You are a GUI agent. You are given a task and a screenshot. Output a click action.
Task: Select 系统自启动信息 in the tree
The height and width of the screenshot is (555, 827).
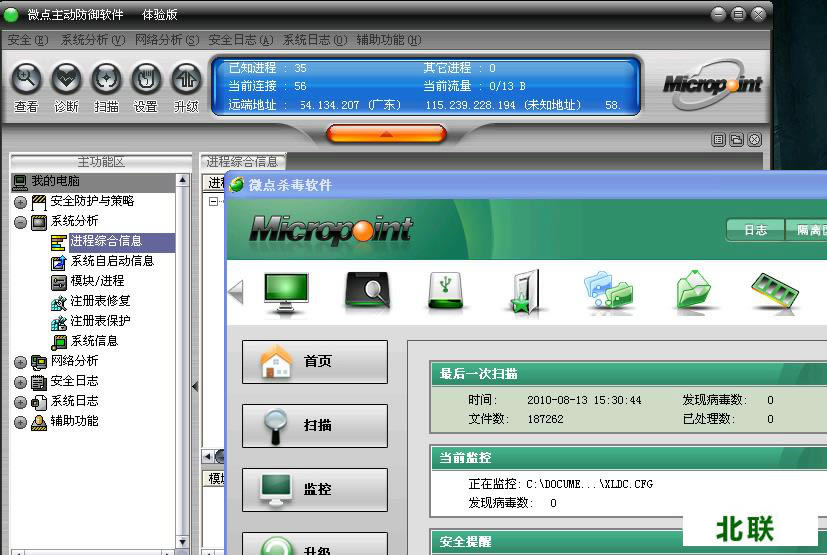(x=111, y=261)
